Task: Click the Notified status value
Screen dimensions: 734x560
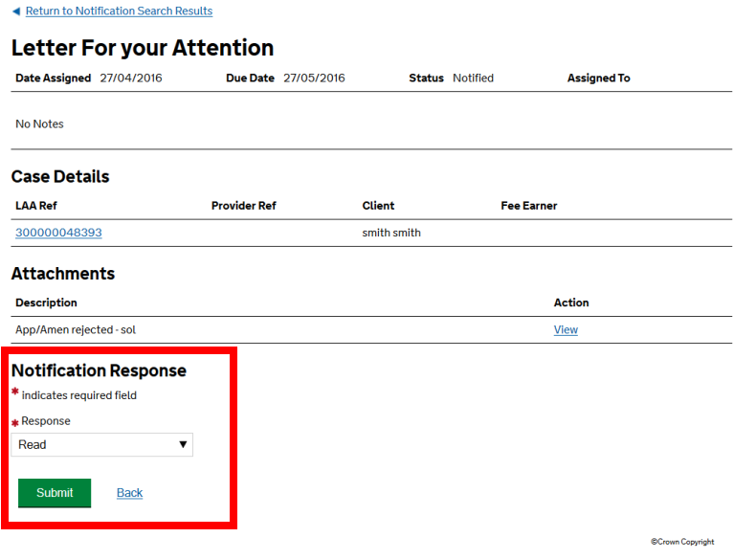Action: click(x=473, y=78)
